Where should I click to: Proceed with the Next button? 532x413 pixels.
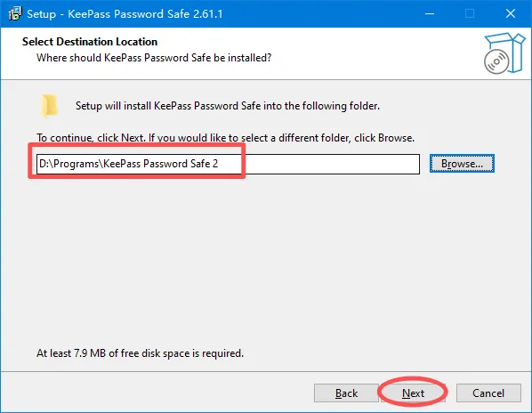point(413,393)
